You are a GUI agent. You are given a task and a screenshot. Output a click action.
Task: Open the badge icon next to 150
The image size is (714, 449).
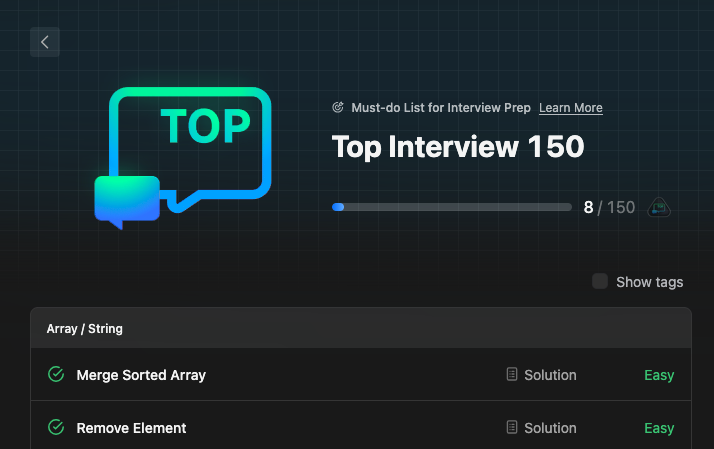(x=659, y=208)
